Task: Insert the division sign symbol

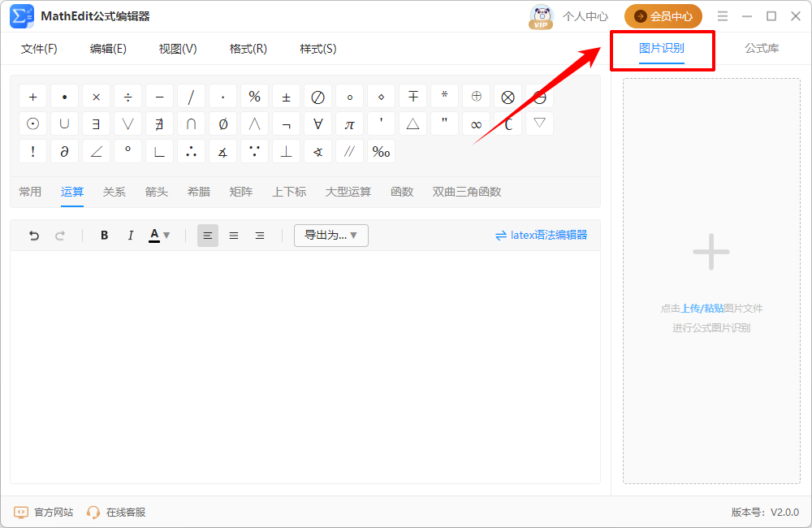Action: tap(127, 97)
